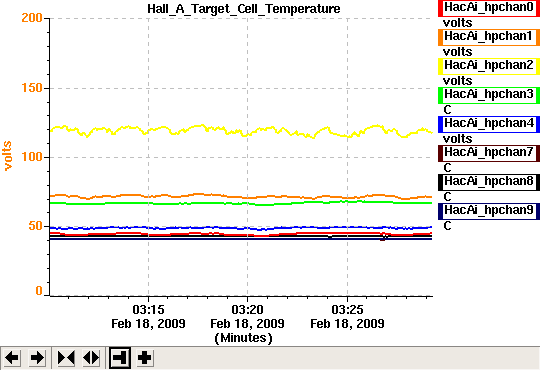Click the plus crosshair cursor icon
Viewport: 540px width, 370px height.
[144, 358]
